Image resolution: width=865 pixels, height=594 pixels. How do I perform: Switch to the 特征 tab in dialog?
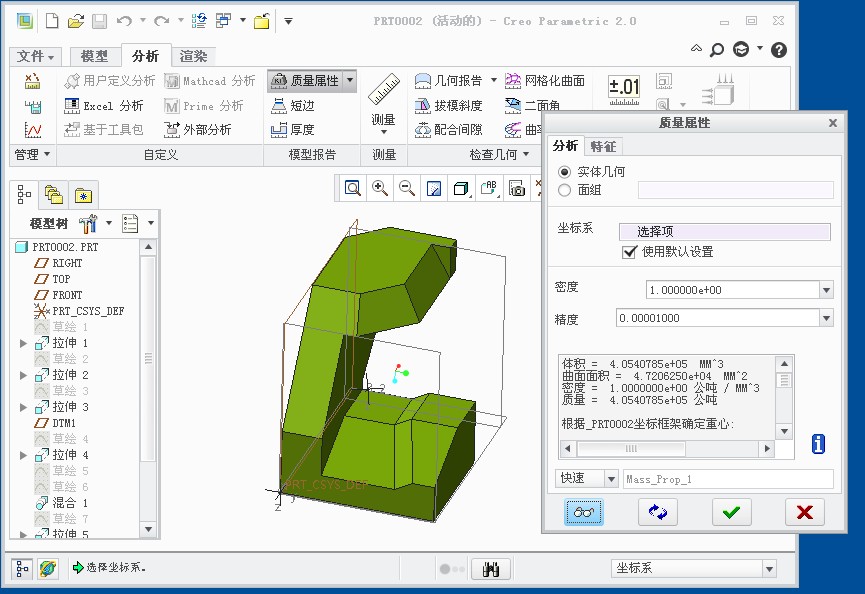pos(603,146)
